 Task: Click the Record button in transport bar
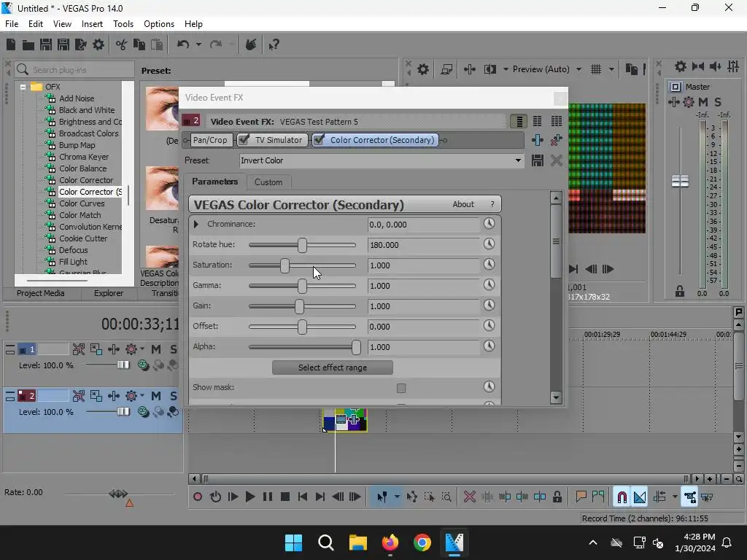198,497
